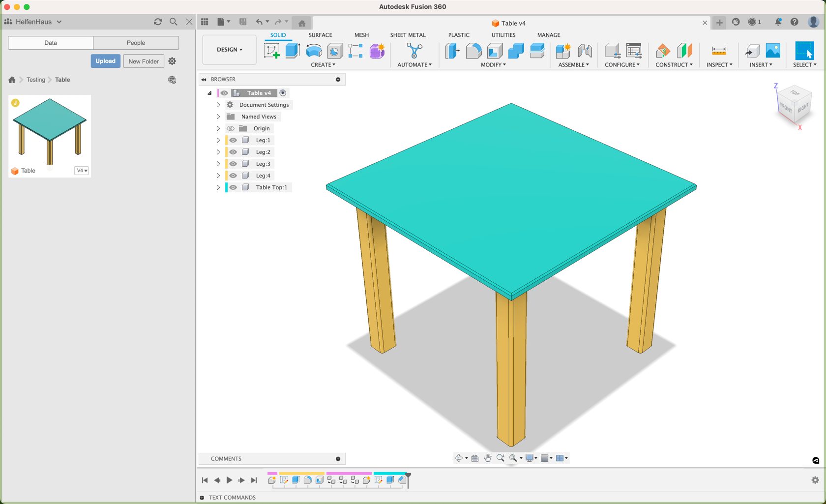The image size is (826, 504).
Task: Switch to the SURFACE tab
Action: tap(320, 35)
